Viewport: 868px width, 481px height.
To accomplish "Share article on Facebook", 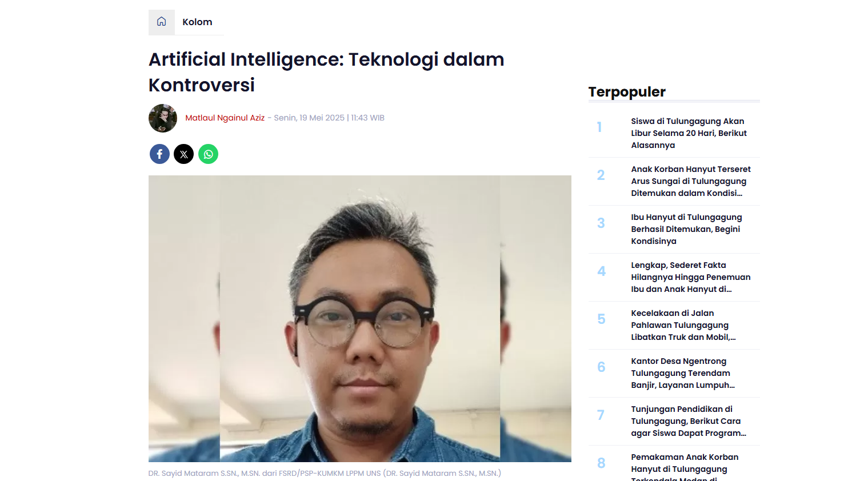I will point(159,154).
